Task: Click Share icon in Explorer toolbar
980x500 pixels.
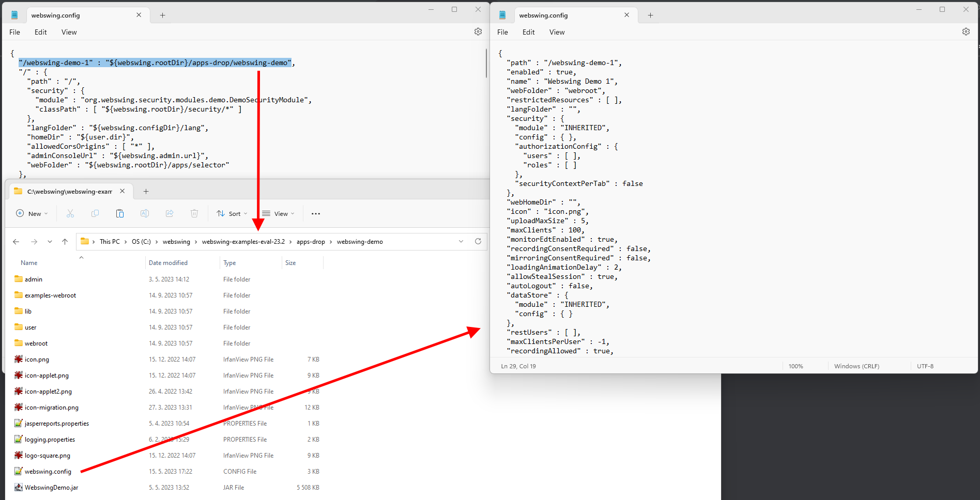Action: (170, 213)
